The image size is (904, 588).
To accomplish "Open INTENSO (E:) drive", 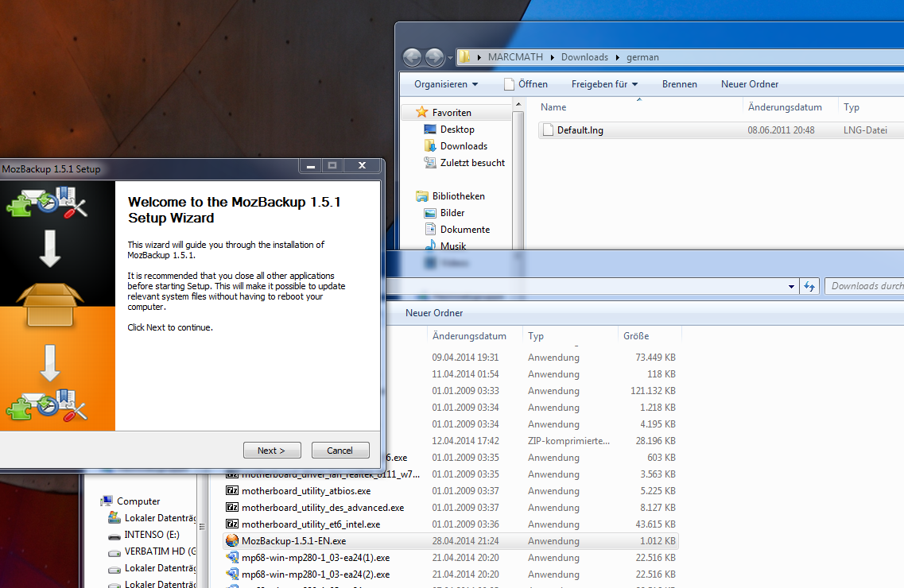I will (x=152, y=535).
